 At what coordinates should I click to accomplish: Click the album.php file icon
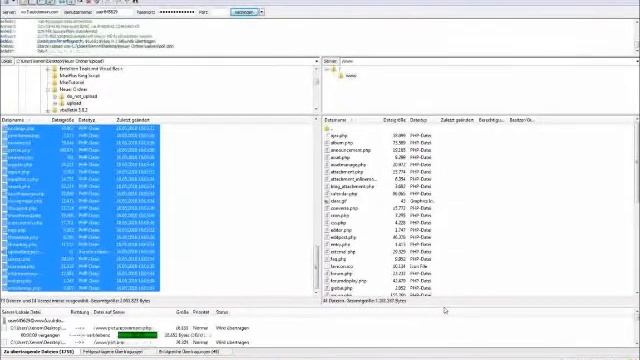327,143
